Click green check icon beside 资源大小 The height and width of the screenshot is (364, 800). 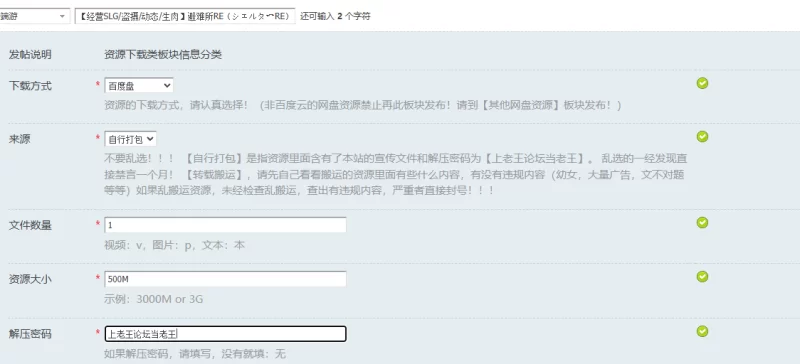(x=703, y=276)
